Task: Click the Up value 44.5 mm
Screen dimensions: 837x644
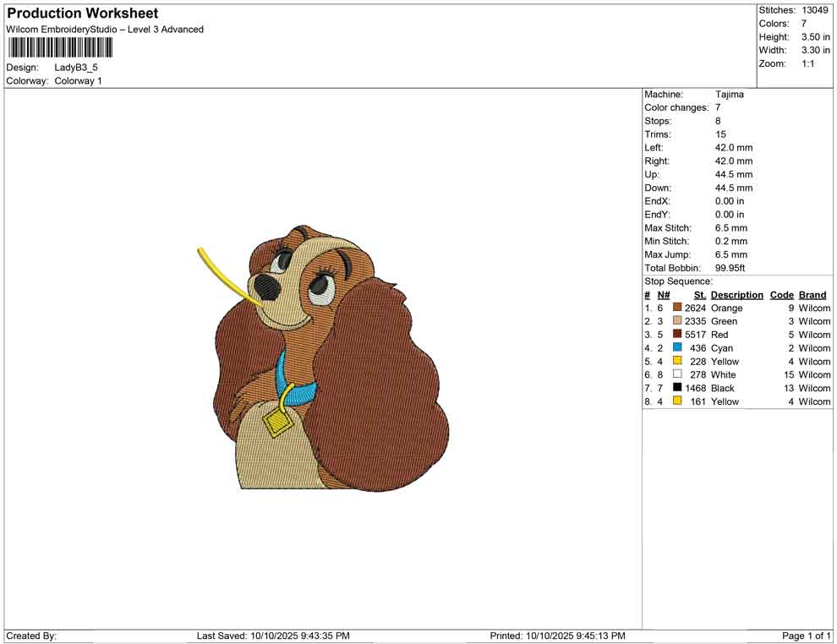Action: pyautogui.click(x=734, y=174)
